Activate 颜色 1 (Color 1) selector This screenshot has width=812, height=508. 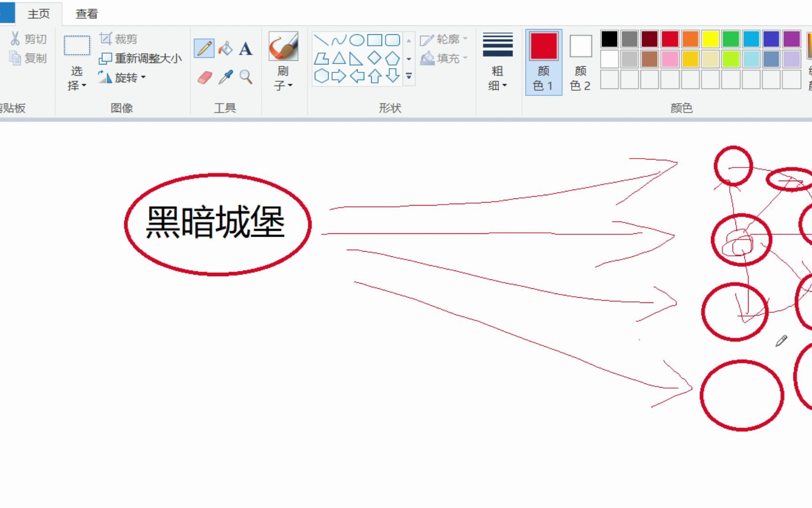pyautogui.click(x=544, y=62)
